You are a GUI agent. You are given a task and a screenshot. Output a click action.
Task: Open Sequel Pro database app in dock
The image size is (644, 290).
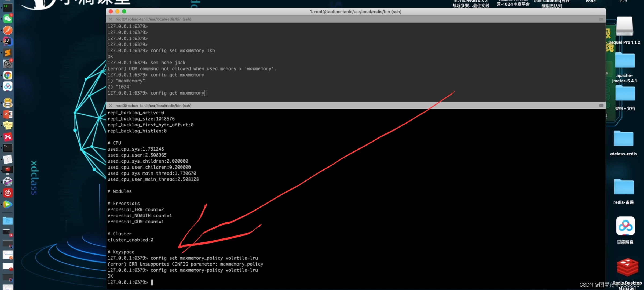(x=8, y=103)
